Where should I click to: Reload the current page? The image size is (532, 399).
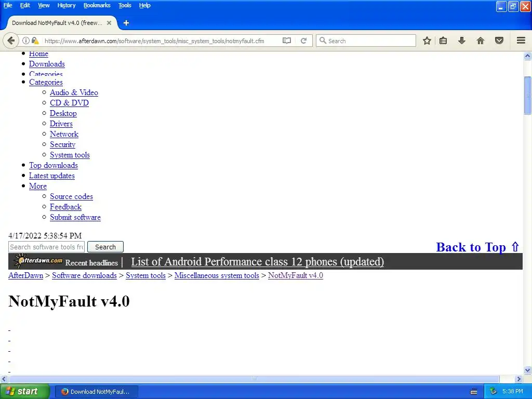303,41
